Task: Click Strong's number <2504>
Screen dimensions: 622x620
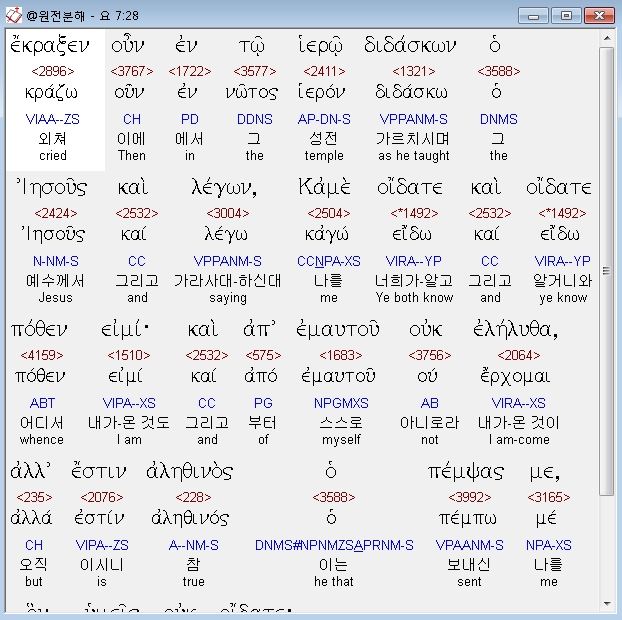Action: 329,213
